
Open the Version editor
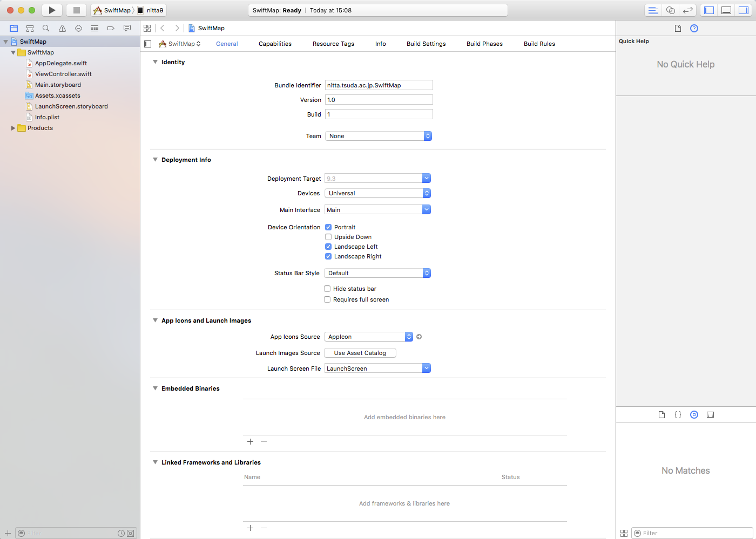click(687, 10)
